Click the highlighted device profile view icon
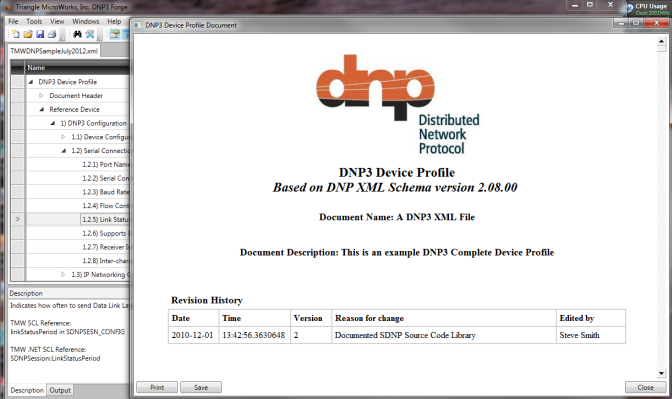 click(114, 34)
